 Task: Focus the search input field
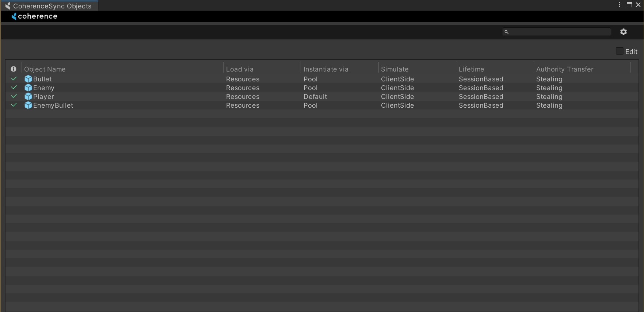pyautogui.click(x=559, y=32)
